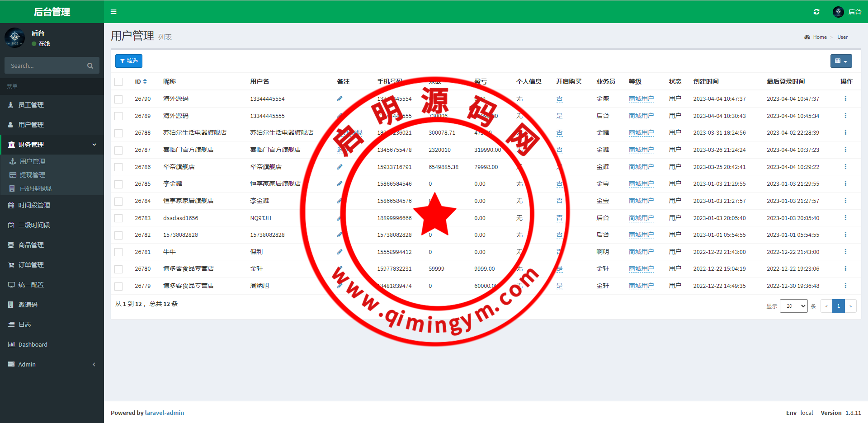
Task: Open the actions menu for row 26790
Action: [x=845, y=99]
